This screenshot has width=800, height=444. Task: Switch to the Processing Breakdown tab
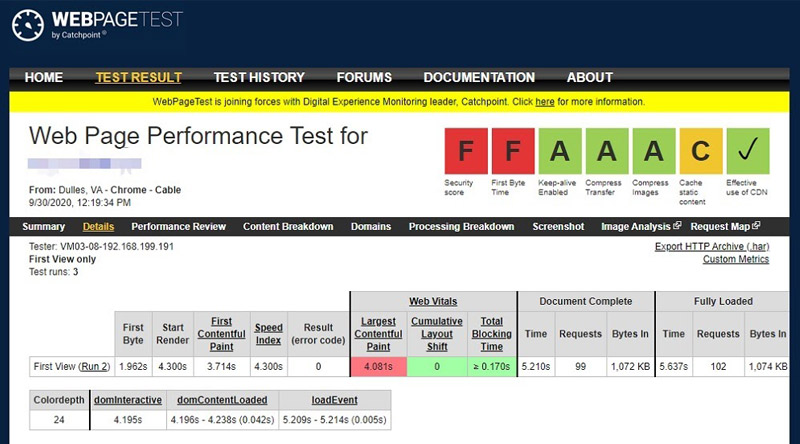coord(461,227)
